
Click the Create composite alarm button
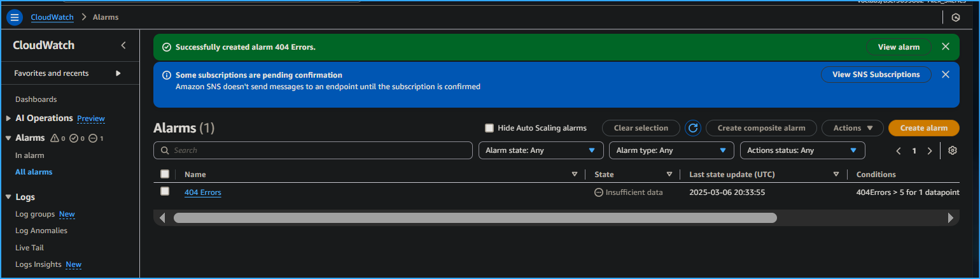coord(762,128)
